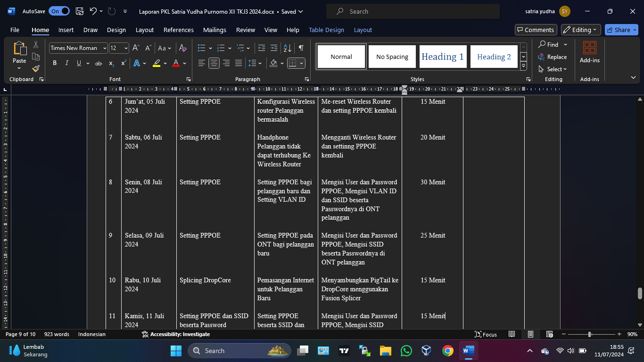Apply strikethrough formatting
Screen dimensions: 644x362
(98, 63)
